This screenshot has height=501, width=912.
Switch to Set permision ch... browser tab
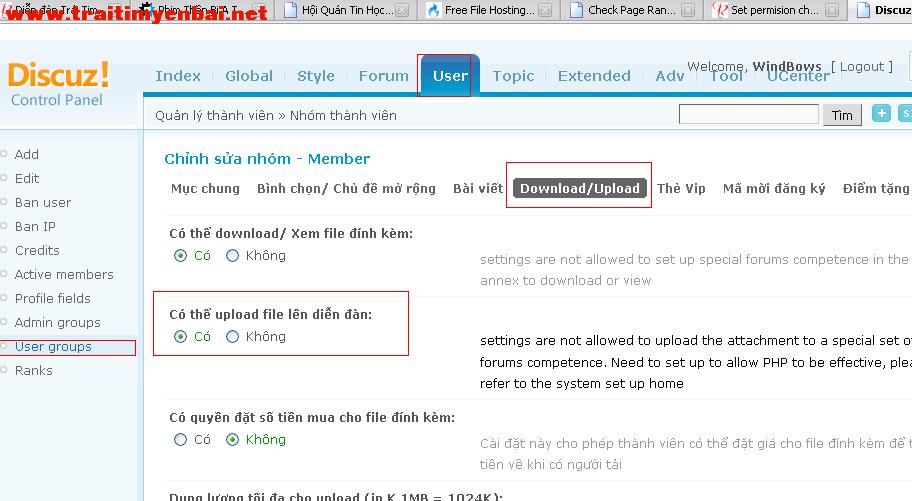pyautogui.click(x=774, y=10)
